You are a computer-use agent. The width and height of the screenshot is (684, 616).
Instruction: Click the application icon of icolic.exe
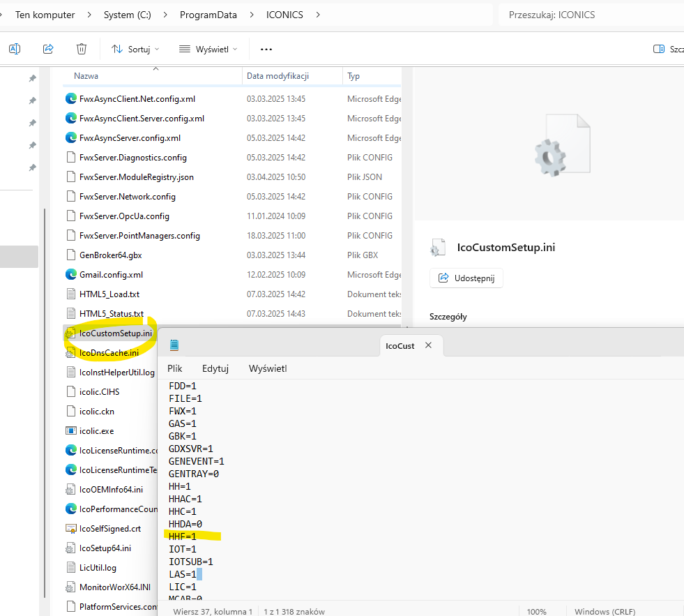point(70,431)
